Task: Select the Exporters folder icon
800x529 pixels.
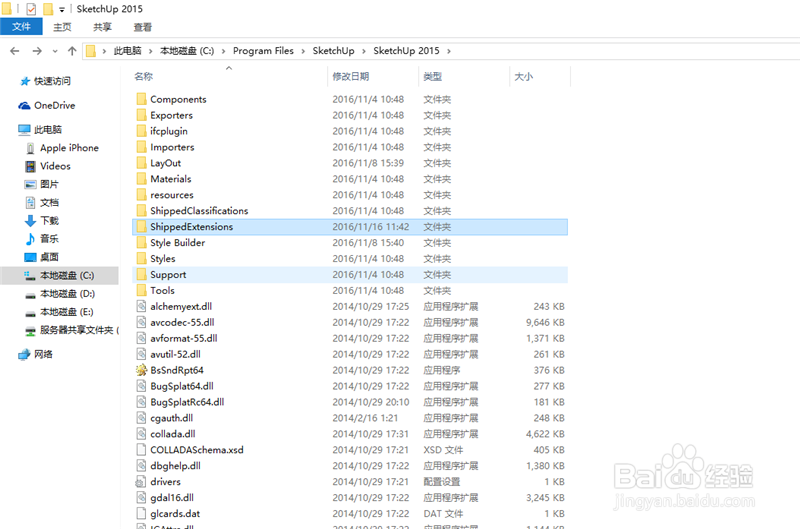Action: click(141, 115)
